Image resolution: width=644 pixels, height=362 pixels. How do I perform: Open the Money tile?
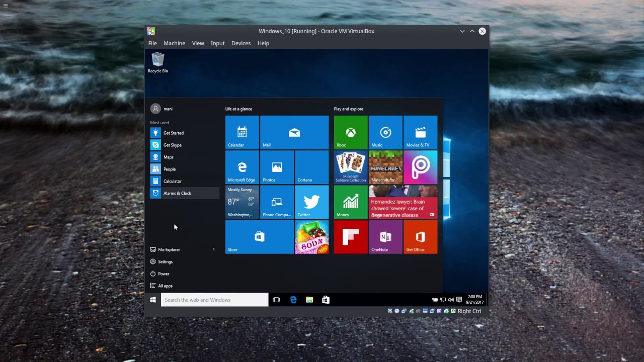point(351,202)
